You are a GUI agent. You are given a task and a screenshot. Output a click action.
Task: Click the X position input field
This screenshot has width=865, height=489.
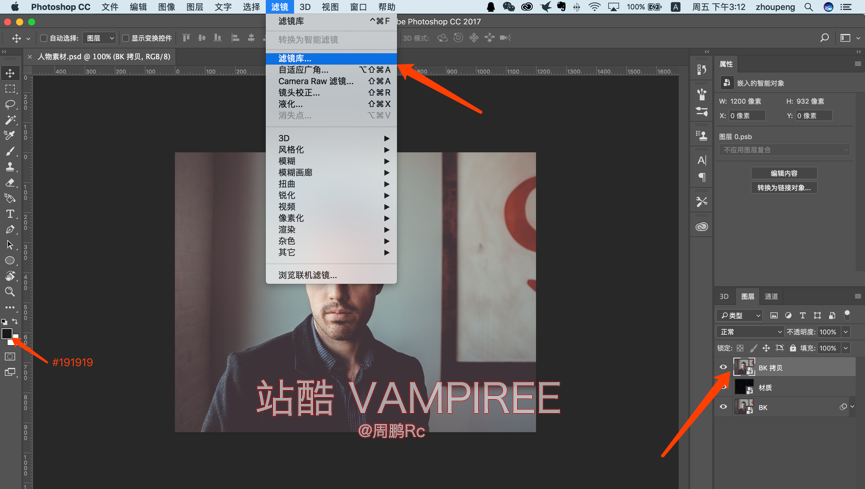(x=746, y=115)
